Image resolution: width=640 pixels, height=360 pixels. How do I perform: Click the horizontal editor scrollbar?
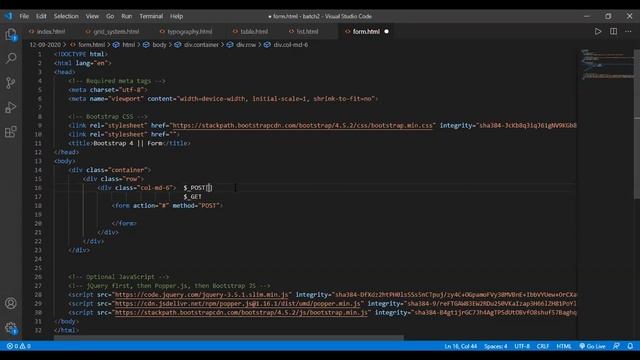tap(229, 338)
